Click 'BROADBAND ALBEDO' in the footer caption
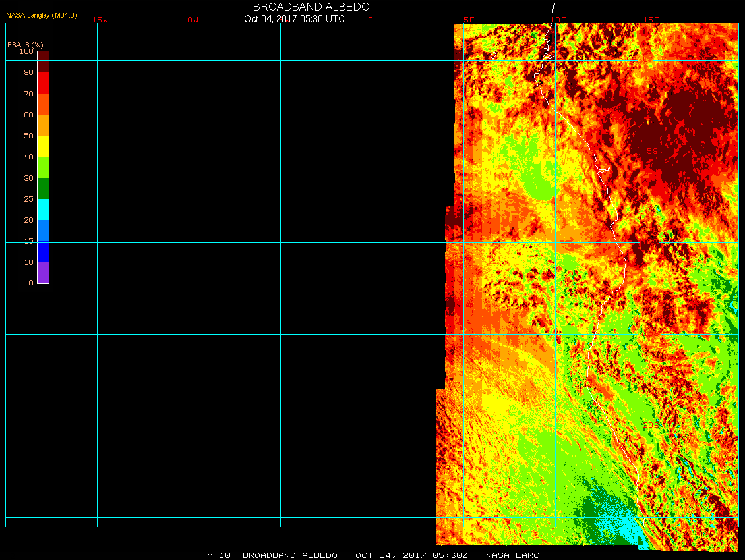 point(290,555)
